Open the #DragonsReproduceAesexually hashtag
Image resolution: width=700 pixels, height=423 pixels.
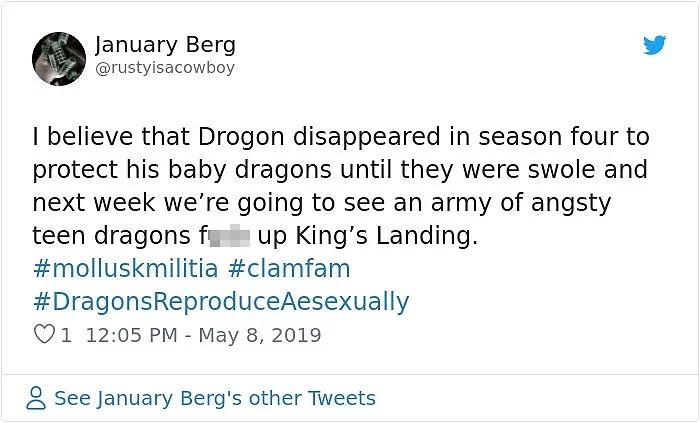(x=221, y=301)
